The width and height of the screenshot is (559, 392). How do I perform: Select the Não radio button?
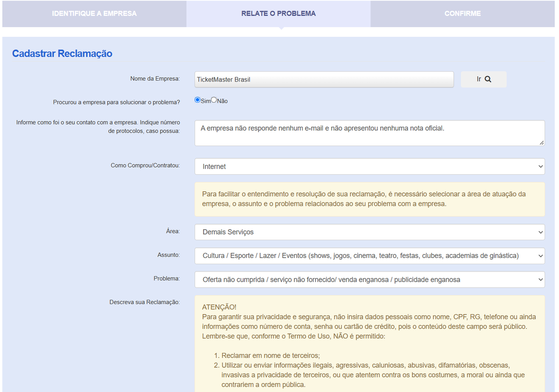point(214,100)
